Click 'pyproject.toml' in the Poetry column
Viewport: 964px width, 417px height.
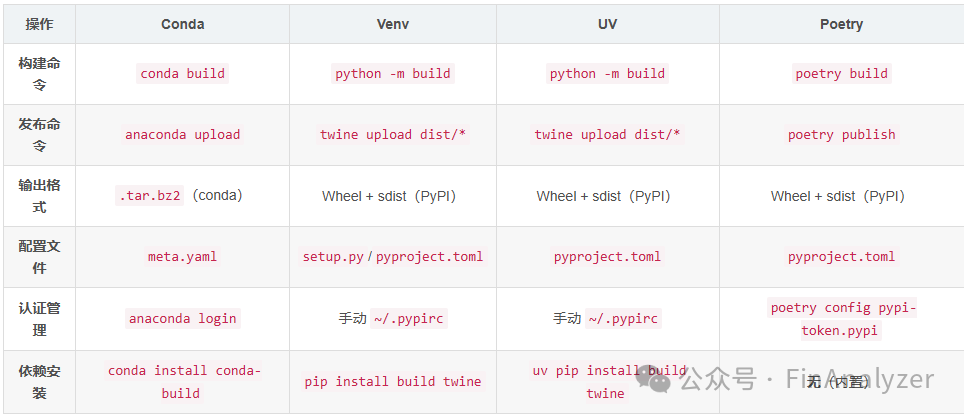point(841,256)
